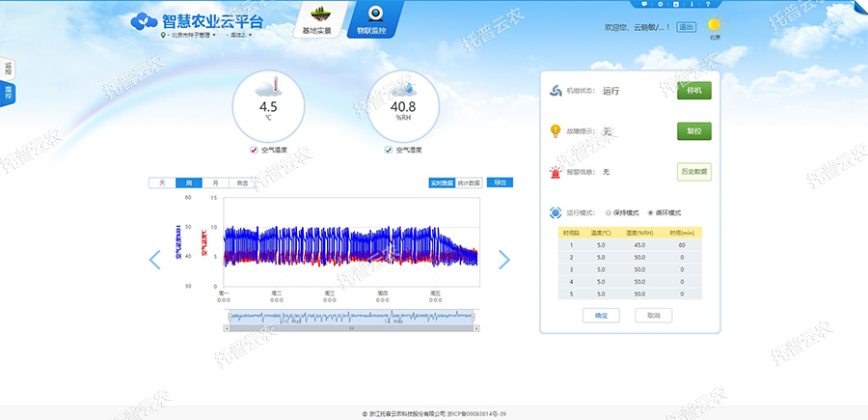The image size is (868, 420).
Task: Open the 物联监控 webcam icon tab
Action: [x=371, y=14]
